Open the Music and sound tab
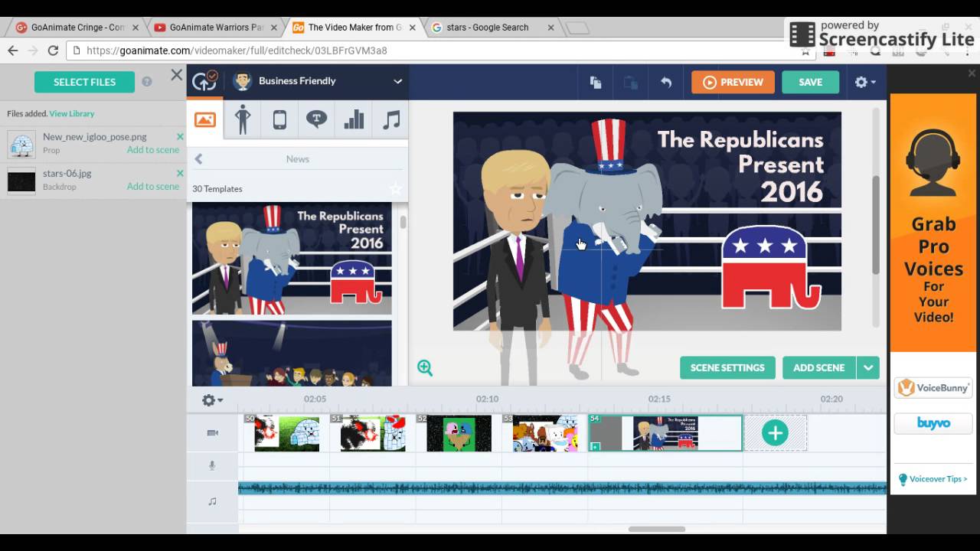 pos(391,120)
